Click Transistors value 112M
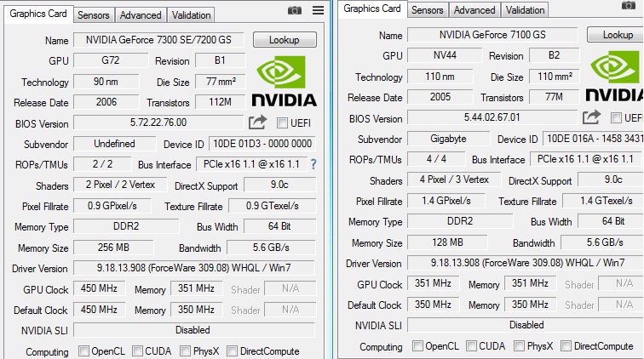644x359 pixels. (221, 102)
